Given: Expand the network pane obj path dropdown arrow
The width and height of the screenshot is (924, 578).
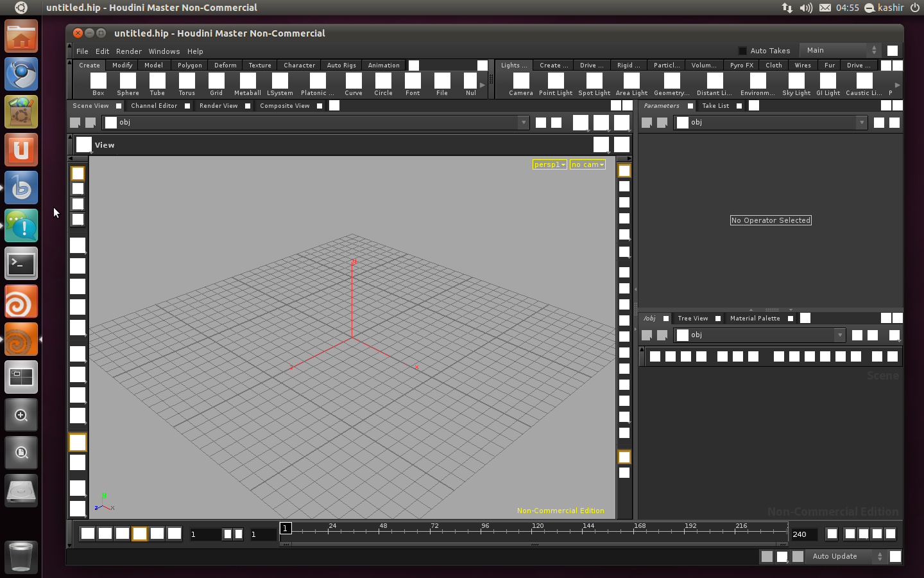Looking at the screenshot, I should (839, 335).
